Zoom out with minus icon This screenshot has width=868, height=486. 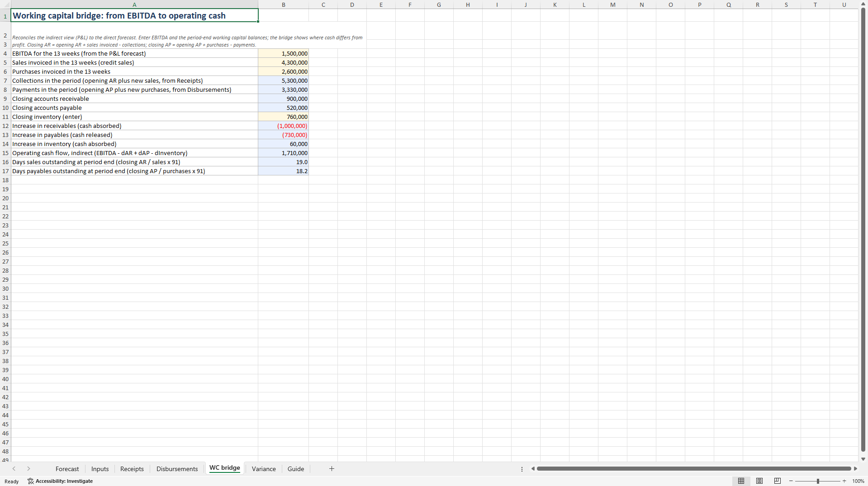pyautogui.click(x=791, y=481)
